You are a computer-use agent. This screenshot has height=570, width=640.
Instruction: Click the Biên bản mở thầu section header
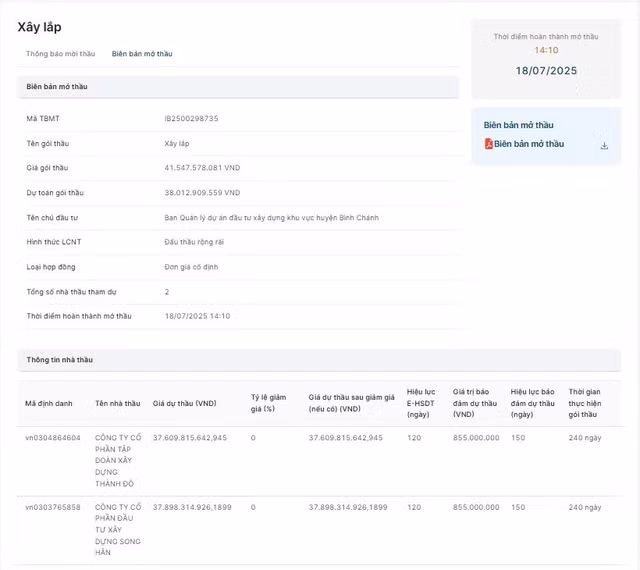tap(238, 87)
